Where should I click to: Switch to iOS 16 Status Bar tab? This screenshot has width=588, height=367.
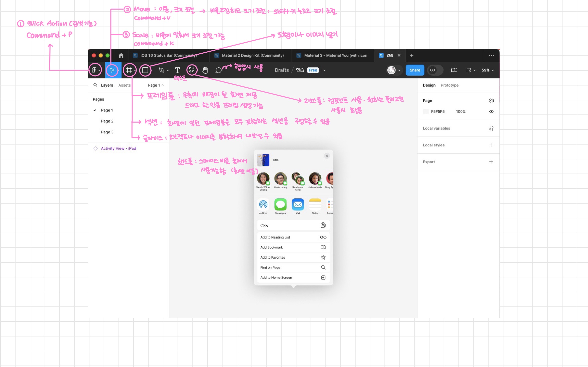(169, 55)
